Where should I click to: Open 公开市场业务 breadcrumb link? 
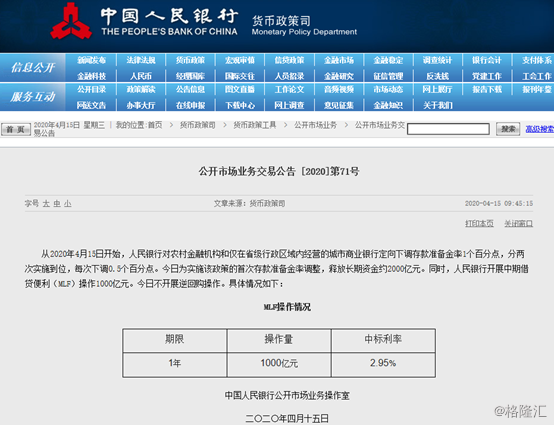(x=315, y=125)
